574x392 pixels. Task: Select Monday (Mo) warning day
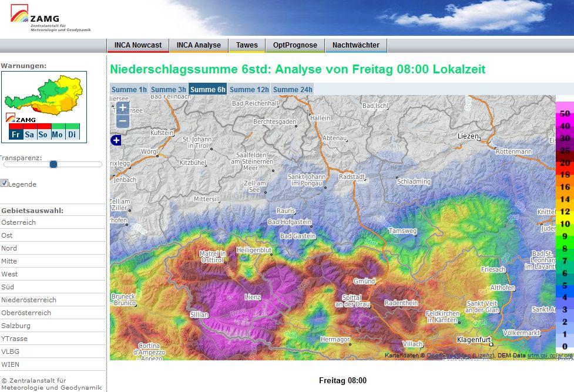pyautogui.click(x=58, y=134)
